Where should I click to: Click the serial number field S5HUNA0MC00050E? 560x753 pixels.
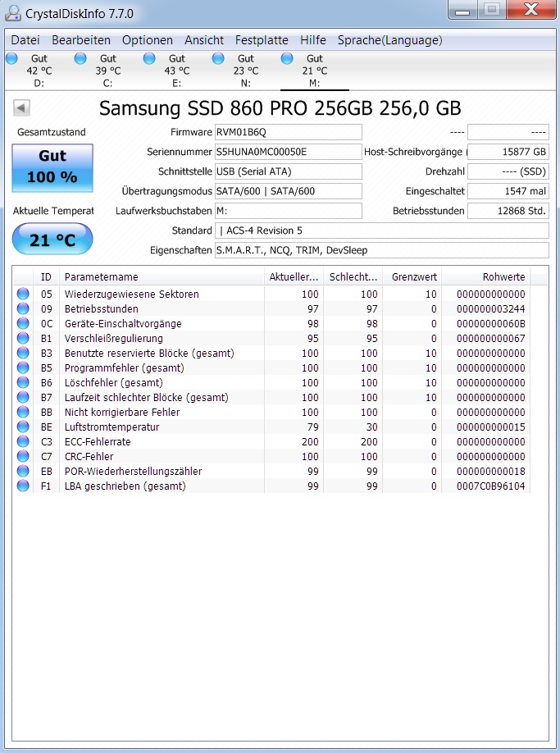coord(289,152)
